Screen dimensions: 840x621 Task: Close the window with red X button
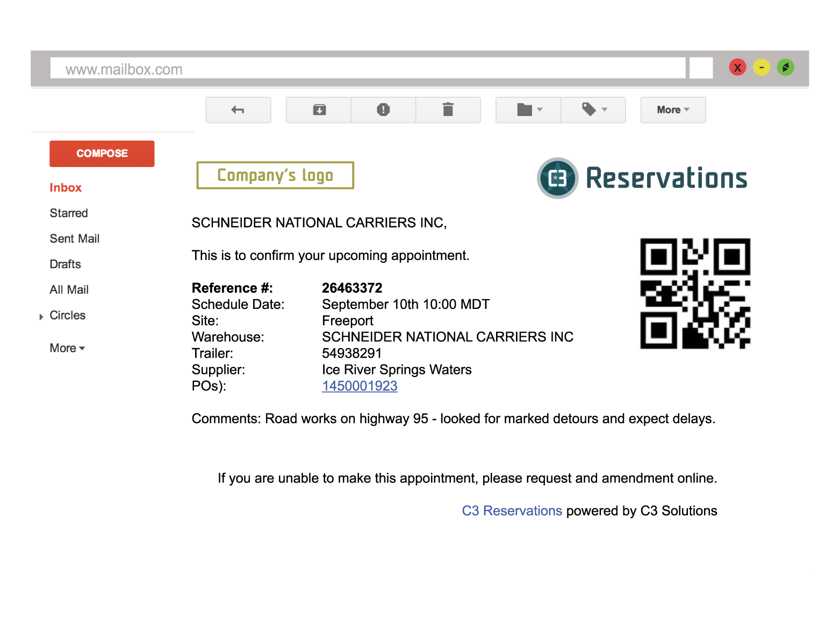pos(737,67)
